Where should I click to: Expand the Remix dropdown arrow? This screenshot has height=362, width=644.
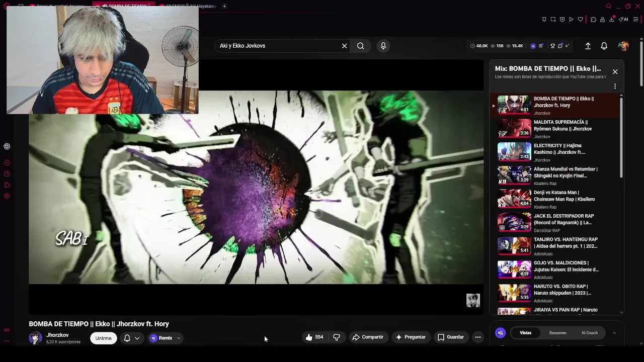point(179,338)
